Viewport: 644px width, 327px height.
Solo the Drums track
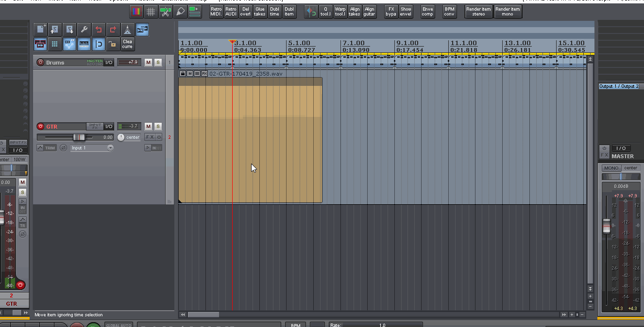point(158,62)
